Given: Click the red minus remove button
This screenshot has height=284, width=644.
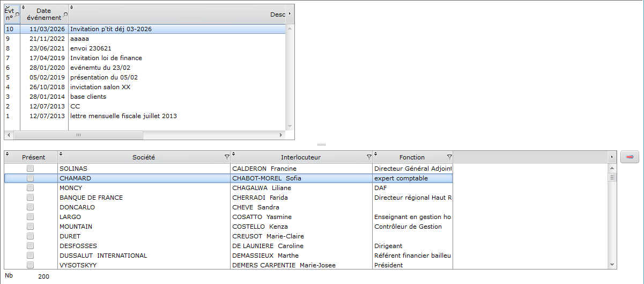Looking at the screenshot, I should click(630, 157).
